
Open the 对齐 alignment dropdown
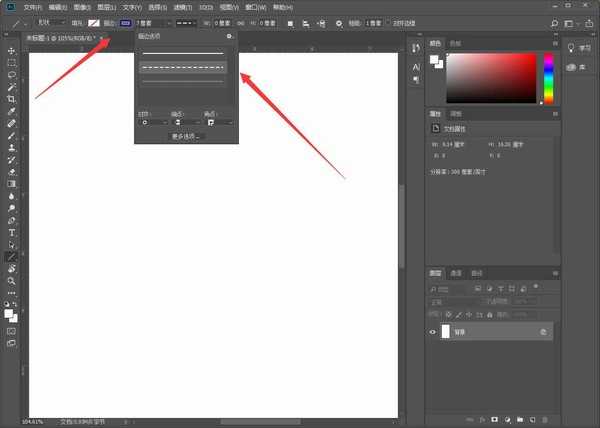pyautogui.click(x=150, y=122)
